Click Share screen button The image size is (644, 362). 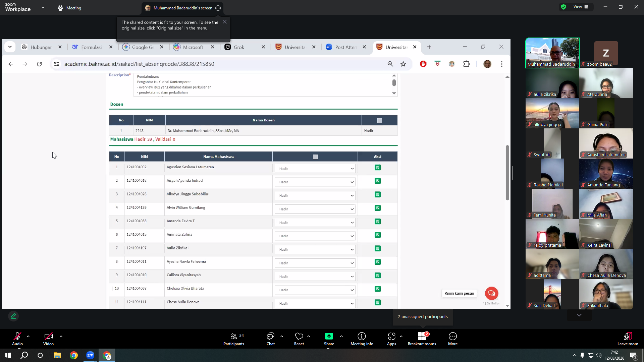[x=329, y=339]
